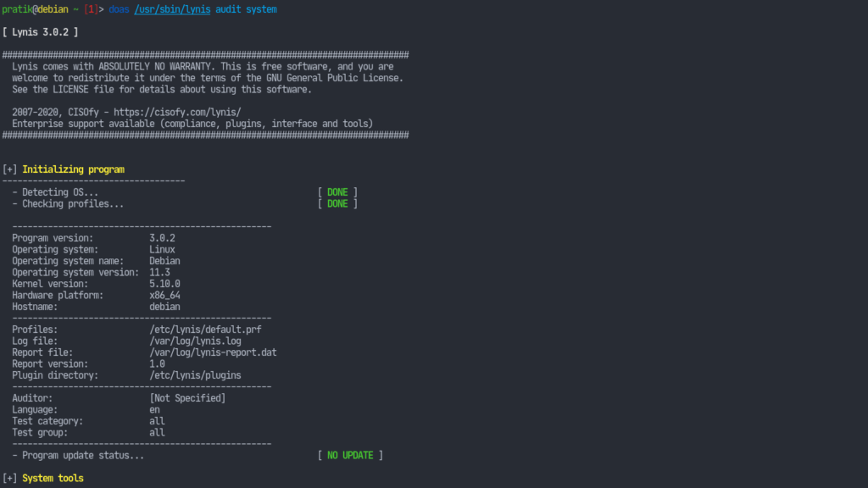
Task: Click the 'Auditor:' label
Action: point(32,398)
